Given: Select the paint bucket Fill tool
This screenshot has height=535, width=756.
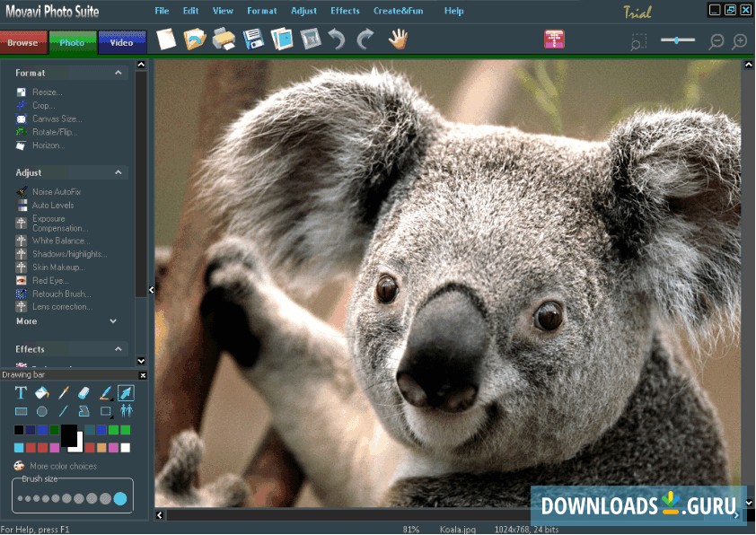Looking at the screenshot, I should point(41,392).
